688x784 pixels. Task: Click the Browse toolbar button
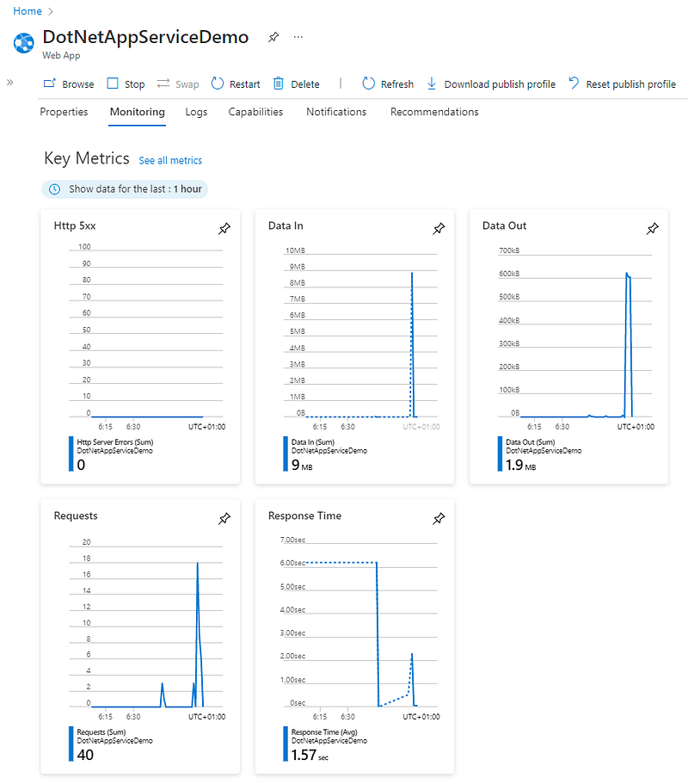(69, 84)
